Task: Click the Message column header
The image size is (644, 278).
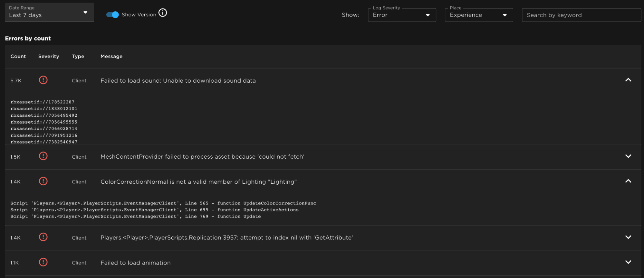Action: 111,56
